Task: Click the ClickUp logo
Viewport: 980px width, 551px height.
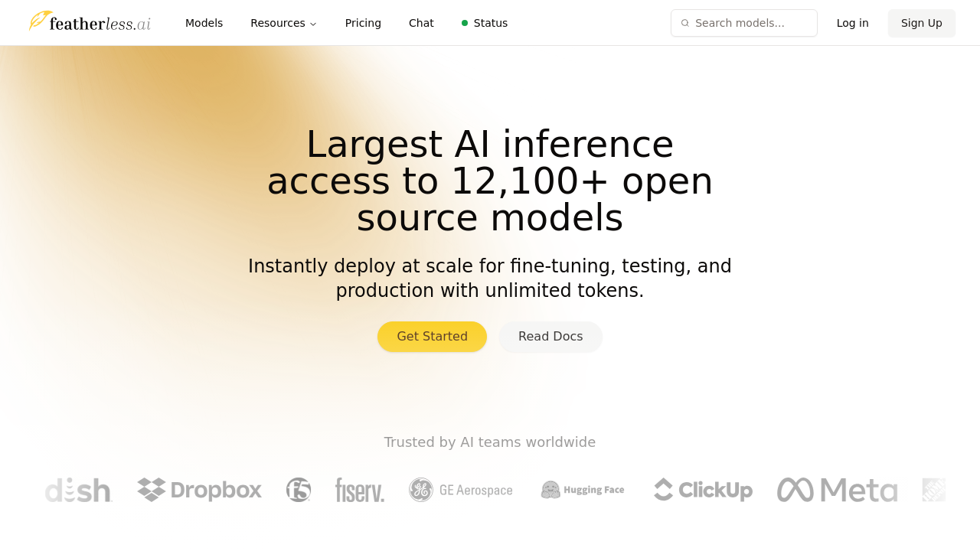Action: pos(702,490)
